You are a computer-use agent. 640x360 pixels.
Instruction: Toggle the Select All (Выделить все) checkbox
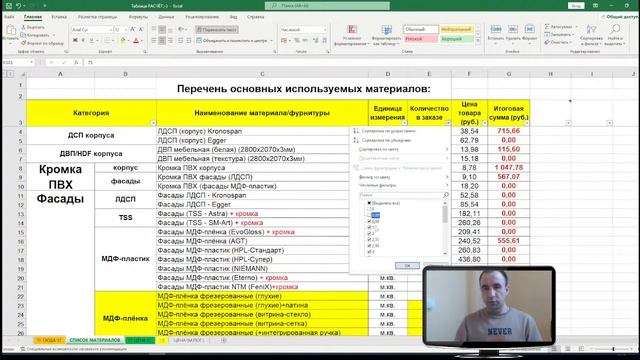[x=369, y=203]
